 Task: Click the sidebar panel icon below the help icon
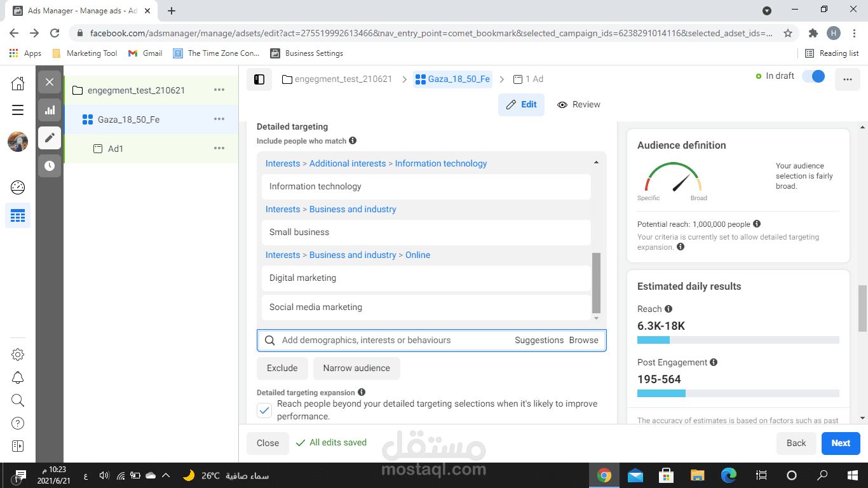point(18,446)
